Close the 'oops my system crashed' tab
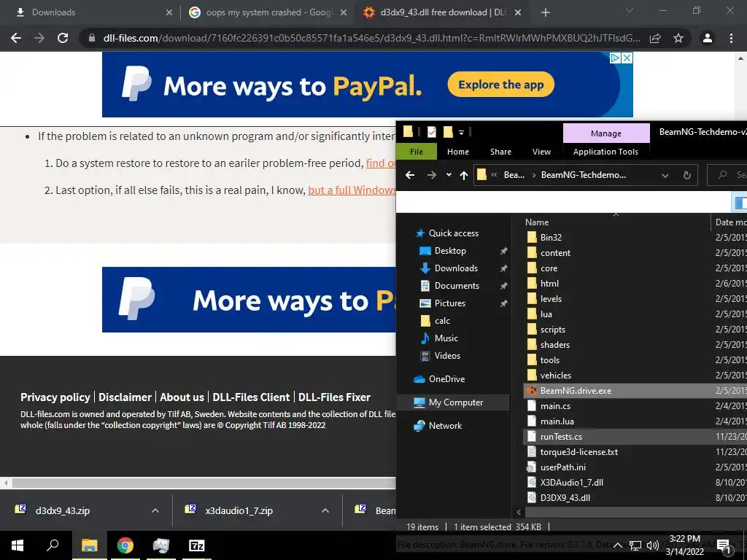 tap(344, 12)
